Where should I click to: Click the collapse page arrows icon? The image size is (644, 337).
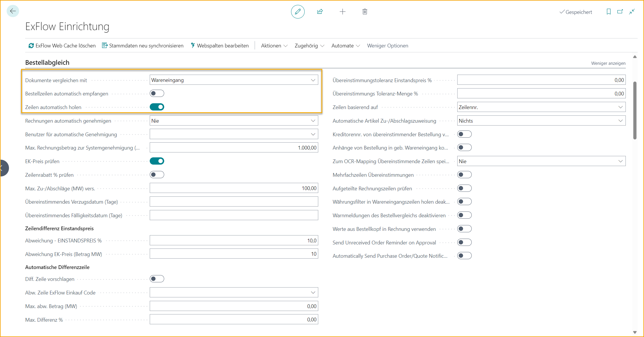coord(632,12)
